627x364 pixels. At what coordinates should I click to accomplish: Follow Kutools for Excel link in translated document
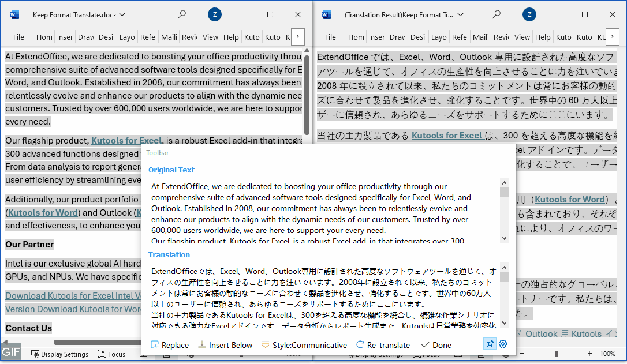coord(447,136)
